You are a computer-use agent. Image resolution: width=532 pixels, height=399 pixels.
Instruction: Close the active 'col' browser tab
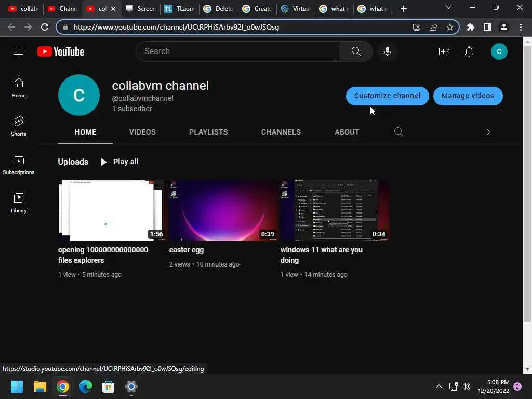[113, 9]
